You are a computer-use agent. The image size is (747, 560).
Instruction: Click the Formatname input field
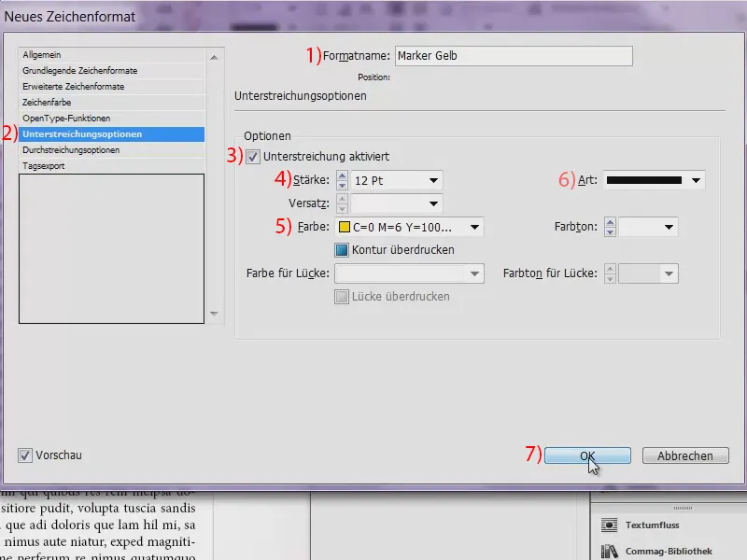pyautogui.click(x=514, y=56)
